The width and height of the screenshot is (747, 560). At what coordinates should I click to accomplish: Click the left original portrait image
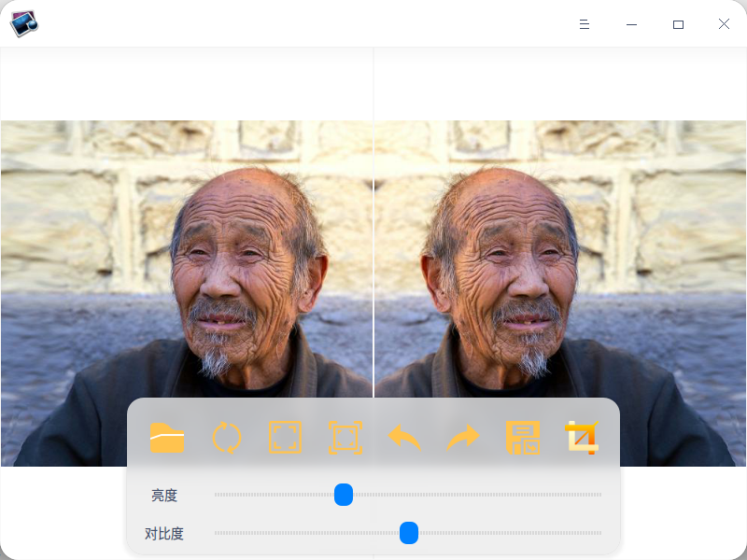point(187,293)
